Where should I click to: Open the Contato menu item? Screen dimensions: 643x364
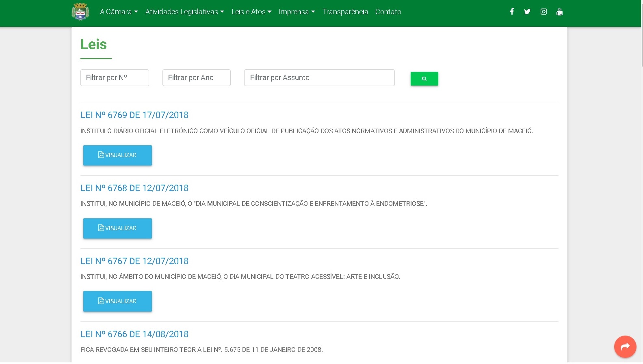pos(388,12)
